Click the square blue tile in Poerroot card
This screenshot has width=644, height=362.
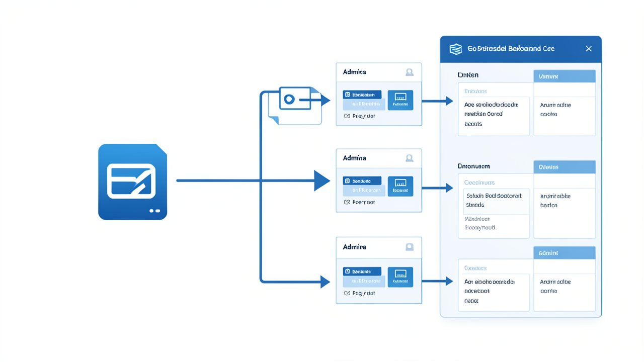click(x=400, y=186)
